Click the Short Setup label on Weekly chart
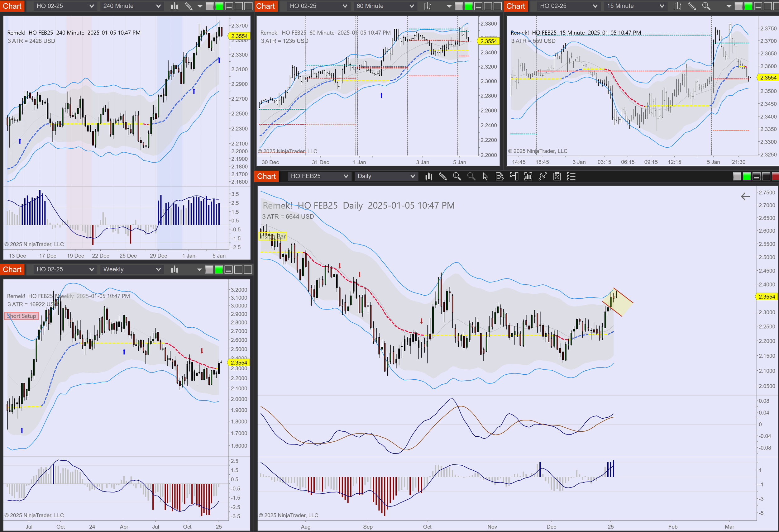The height and width of the screenshot is (532, 779). pyautogui.click(x=22, y=316)
